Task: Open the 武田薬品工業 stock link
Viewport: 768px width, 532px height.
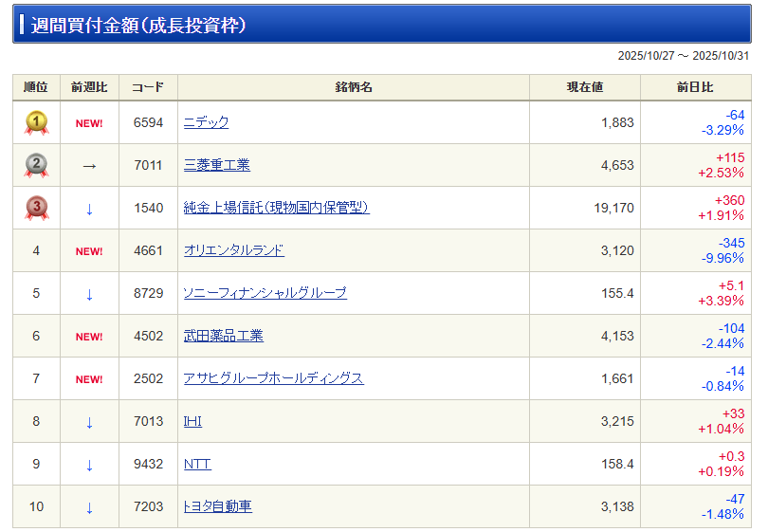Action: pyautogui.click(x=224, y=335)
